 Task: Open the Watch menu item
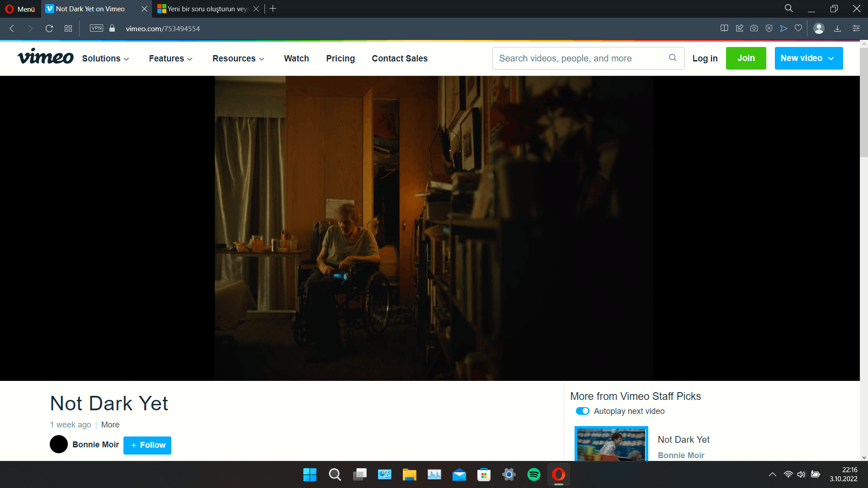click(296, 58)
